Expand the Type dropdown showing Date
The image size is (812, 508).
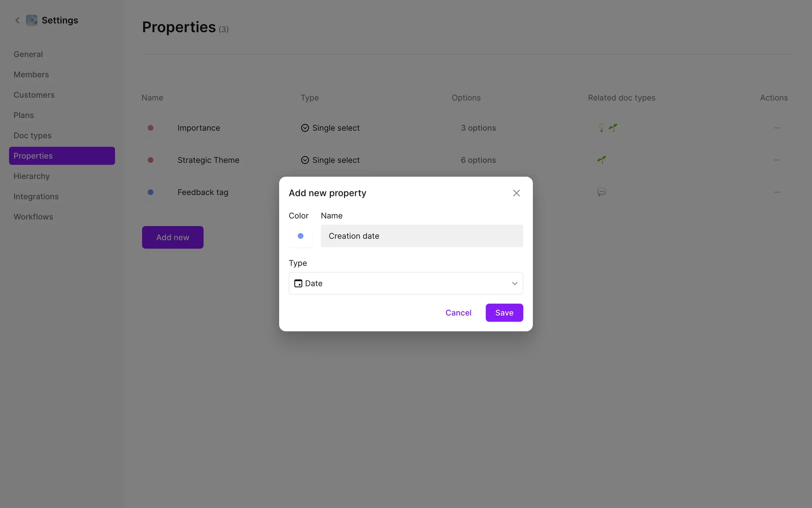coord(405,284)
